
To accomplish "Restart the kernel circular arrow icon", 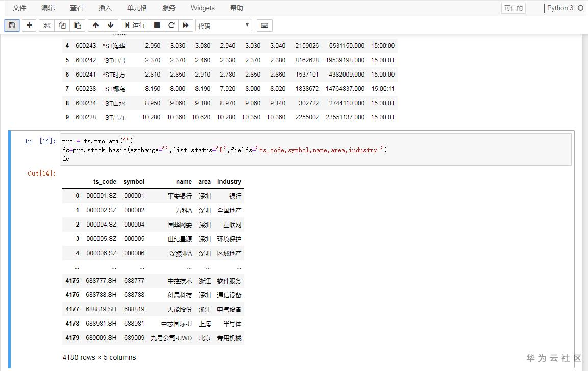I will coord(171,26).
